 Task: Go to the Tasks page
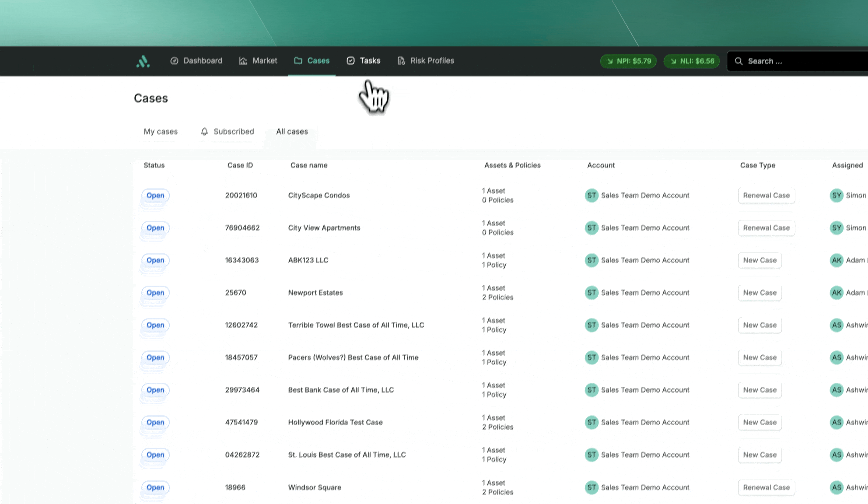coord(363,61)
